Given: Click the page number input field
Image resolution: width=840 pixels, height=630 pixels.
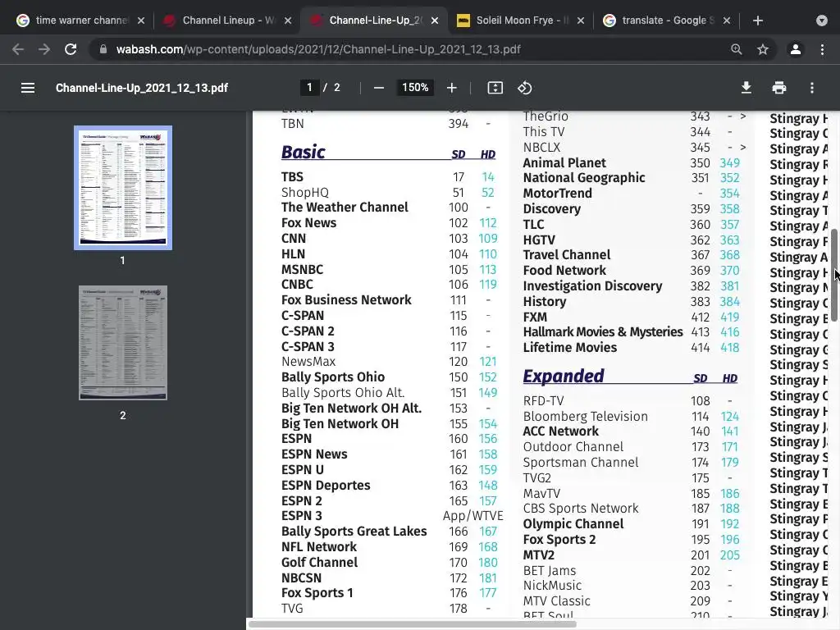Looking at the screenshot, I should pos(309,87).
